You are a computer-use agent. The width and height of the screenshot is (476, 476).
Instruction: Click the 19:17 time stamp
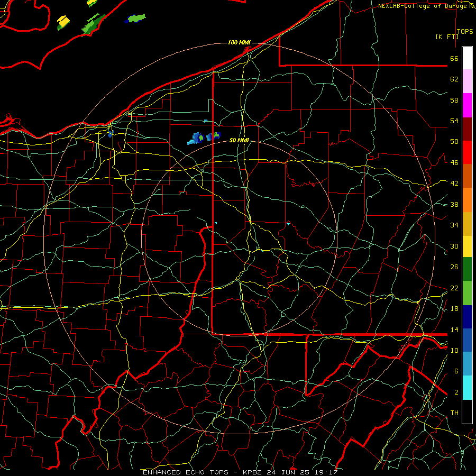[x=326, y=472]
